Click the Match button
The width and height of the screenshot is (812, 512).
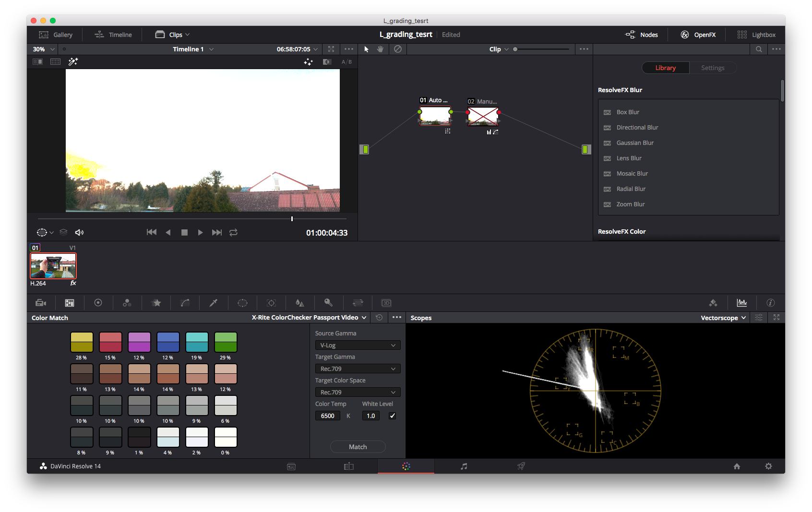(358, 447)
